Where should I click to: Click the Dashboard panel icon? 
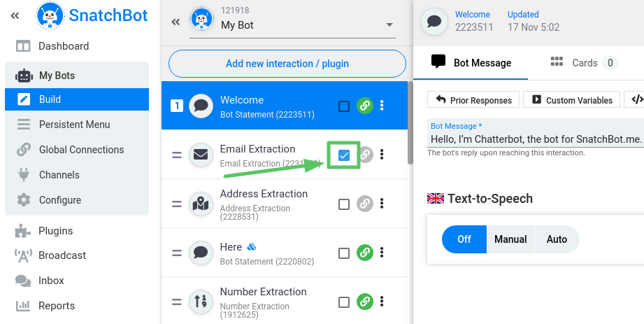click(23, 46)
